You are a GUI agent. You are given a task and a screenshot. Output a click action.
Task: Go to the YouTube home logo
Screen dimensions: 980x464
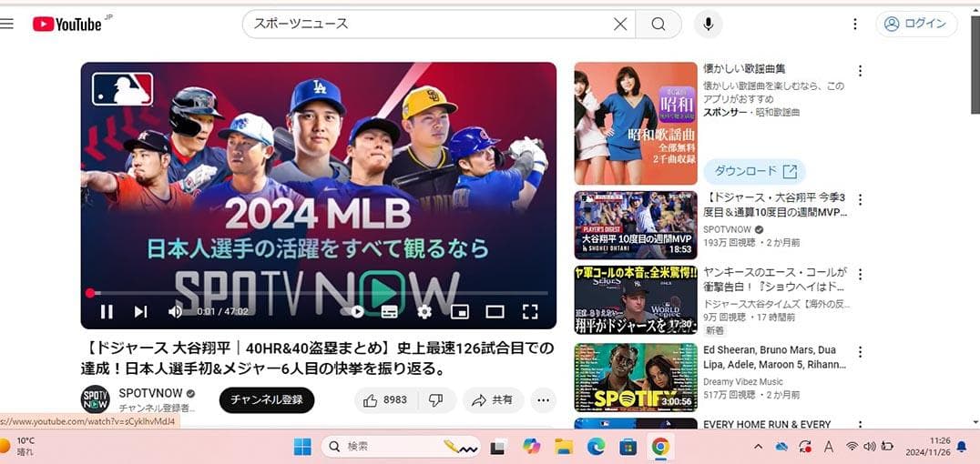pyautogui.click(x=67, y=24)
